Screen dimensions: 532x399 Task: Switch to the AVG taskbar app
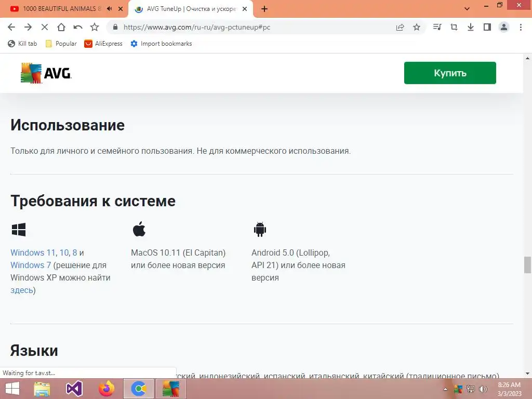click(170, 389)
